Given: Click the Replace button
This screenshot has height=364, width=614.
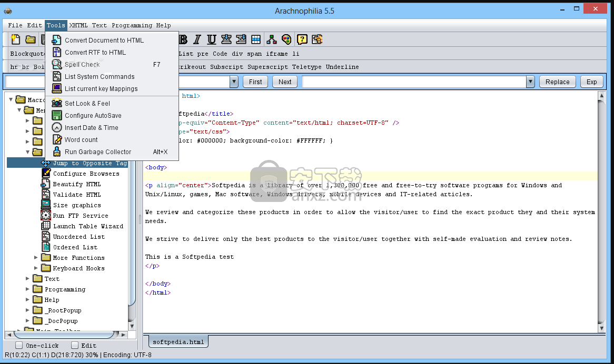Looking at the screenshot, I should point(558,82).
